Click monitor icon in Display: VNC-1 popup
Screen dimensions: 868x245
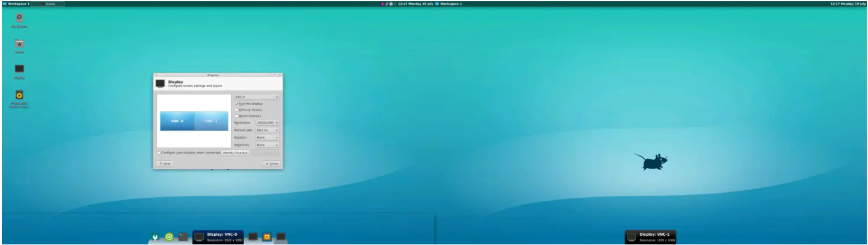click(x=632, y=237)
